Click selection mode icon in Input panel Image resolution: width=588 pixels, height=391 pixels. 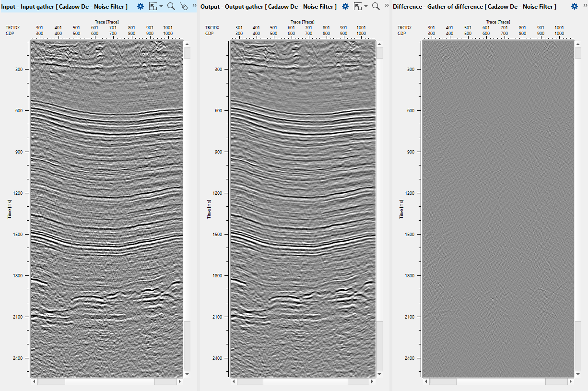(153, 6)
